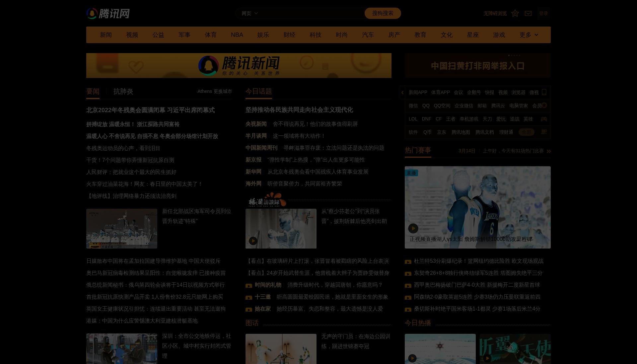
Task: Open 腾讯地图 in app panel
Action: coord(461,132)
